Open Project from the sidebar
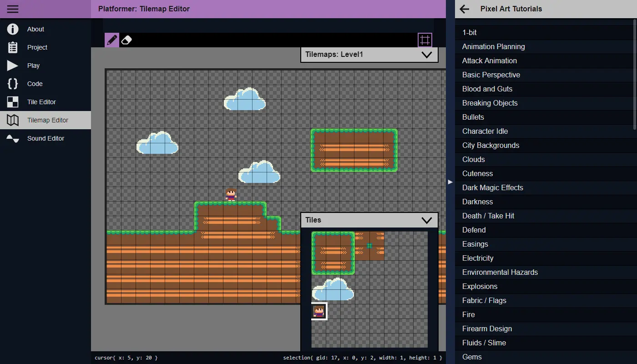Screen dimensions: 637x364 37,47
